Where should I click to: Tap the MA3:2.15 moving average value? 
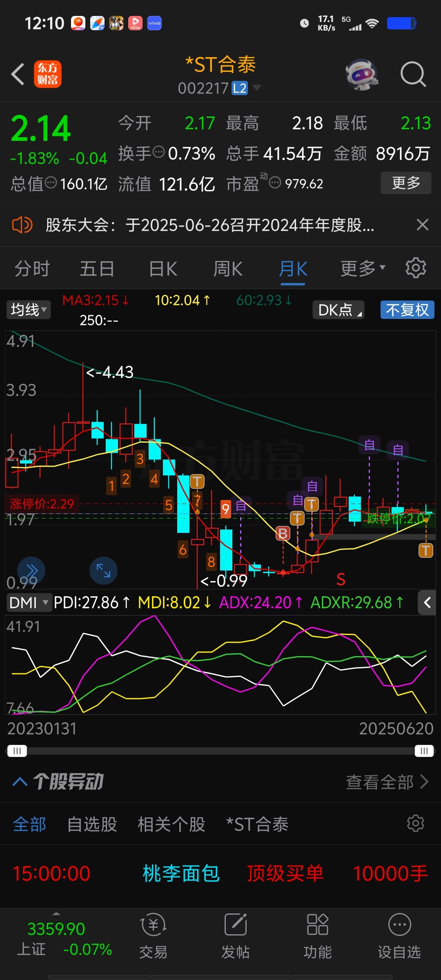click(96, 301)
